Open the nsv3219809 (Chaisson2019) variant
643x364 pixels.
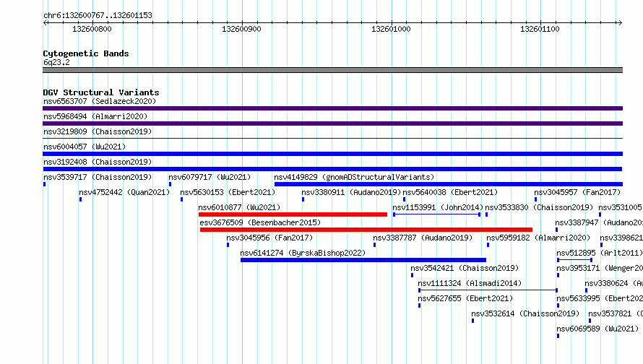coord(98,131)
